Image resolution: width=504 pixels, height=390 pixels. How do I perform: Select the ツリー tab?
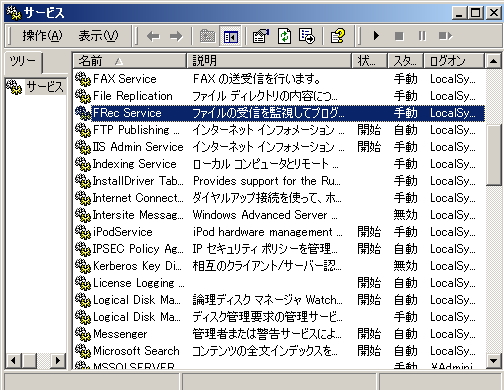click(x=22, y=61)
